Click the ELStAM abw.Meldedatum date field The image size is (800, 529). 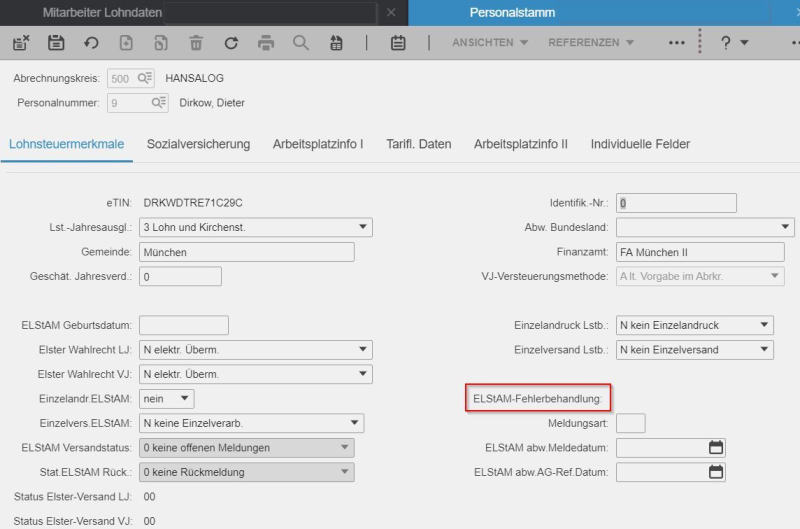click(670, 447)
